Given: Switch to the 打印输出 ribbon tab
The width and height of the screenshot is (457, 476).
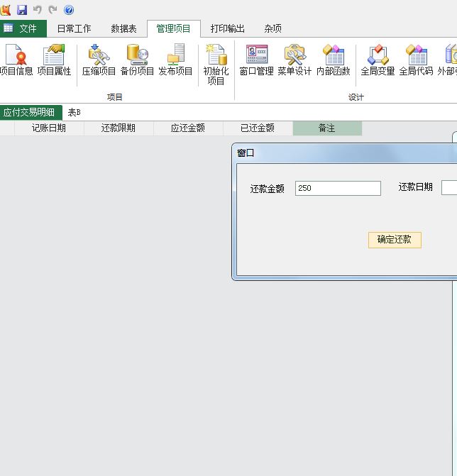Looking at the screenshot, I should pos(227,28).
